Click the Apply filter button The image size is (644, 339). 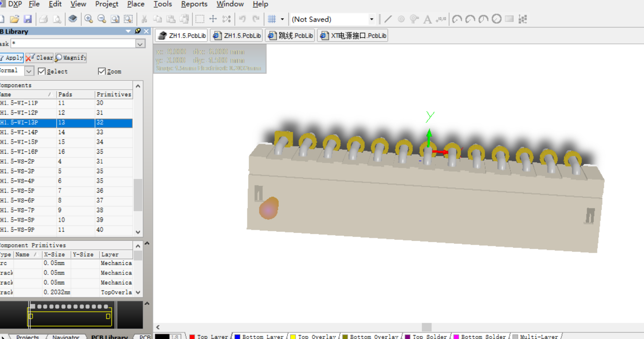click(x=11, y=58)
